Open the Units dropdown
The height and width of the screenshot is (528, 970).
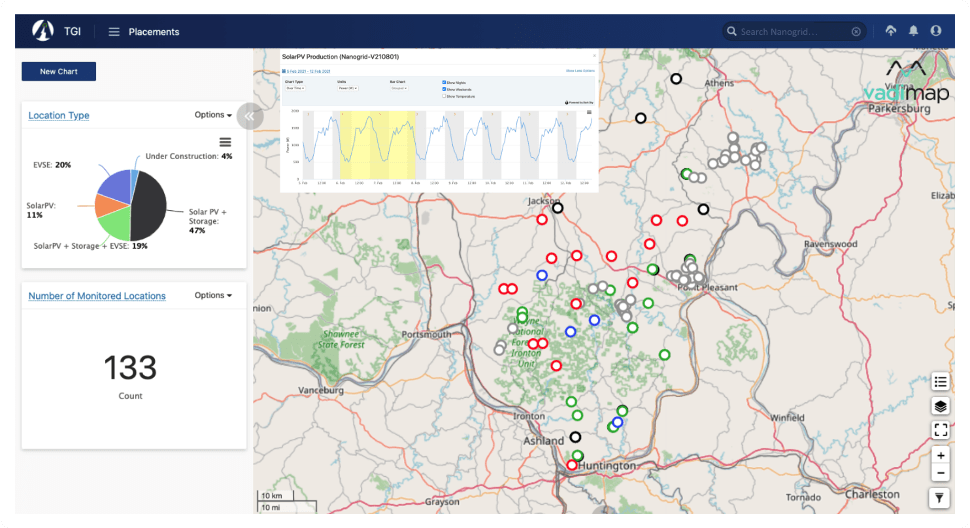tap(348, 88)
